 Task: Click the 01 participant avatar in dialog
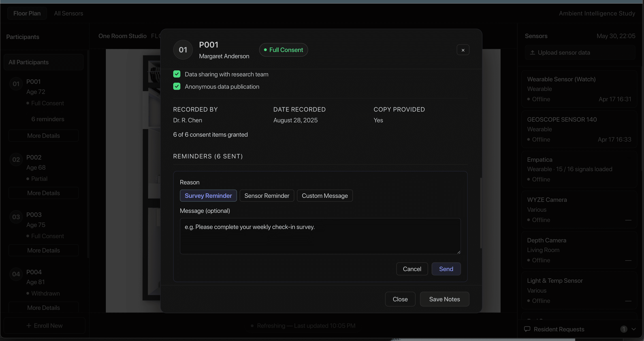click(183, 50)
